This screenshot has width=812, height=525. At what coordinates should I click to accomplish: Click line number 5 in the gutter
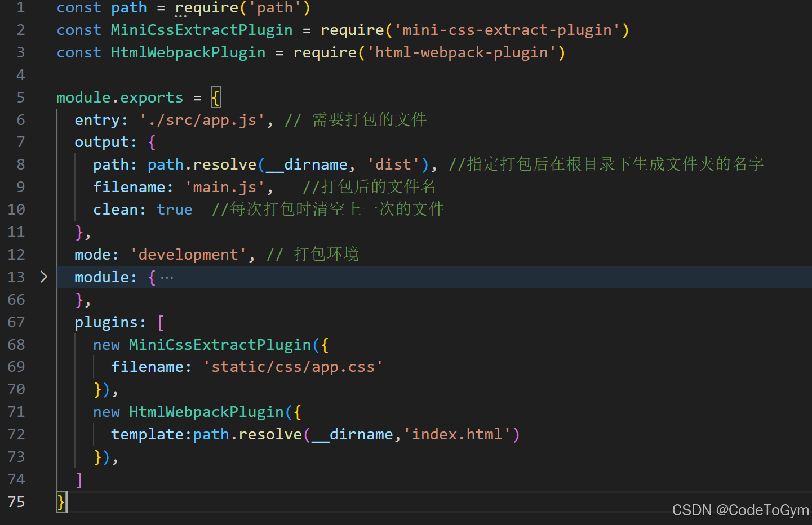tap(20, 97)
